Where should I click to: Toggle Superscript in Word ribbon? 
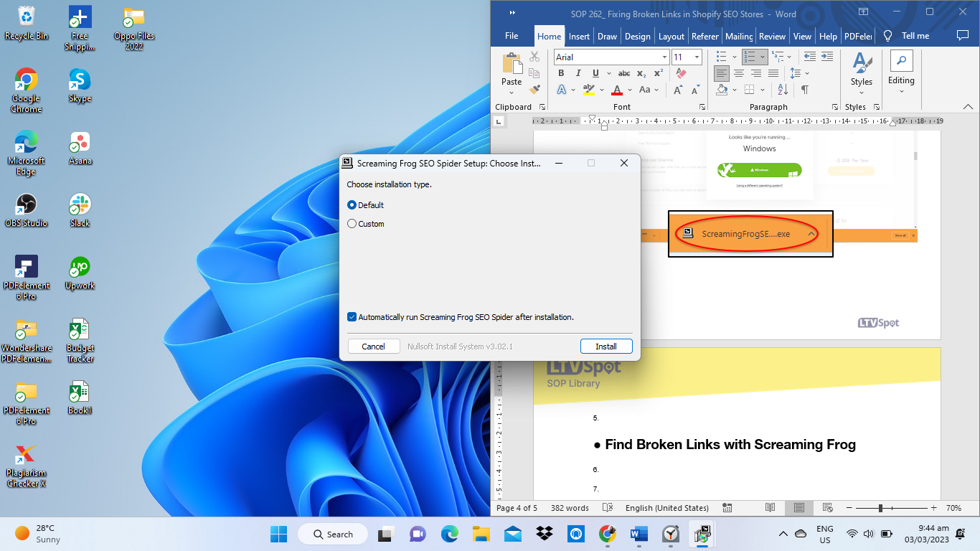[x=658, y=73]
